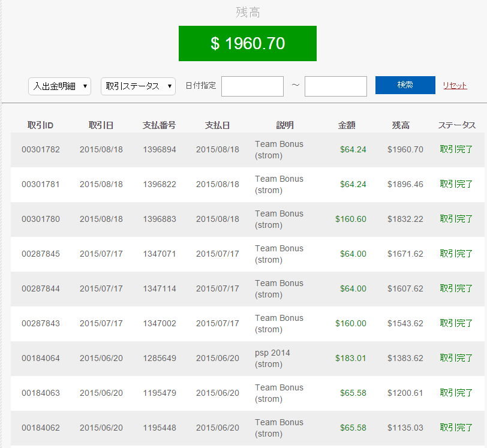This screenshot has height=448, width=487.
Task: Select transaction ID 00287845
Action: (x=41, y=254)
